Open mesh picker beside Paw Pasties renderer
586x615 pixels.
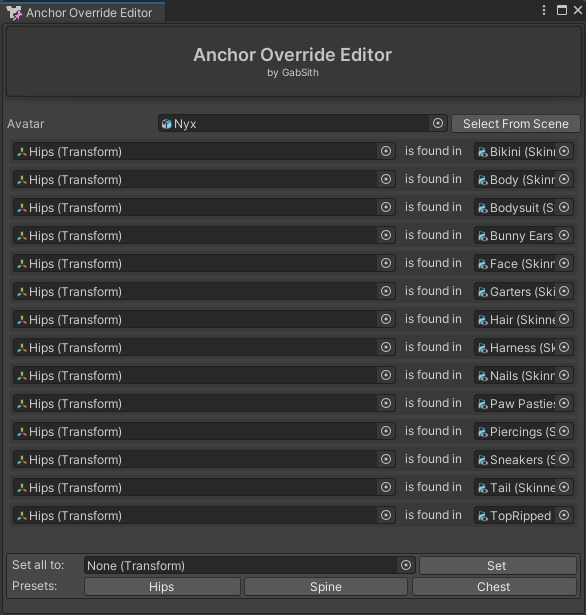click(564, 403)
